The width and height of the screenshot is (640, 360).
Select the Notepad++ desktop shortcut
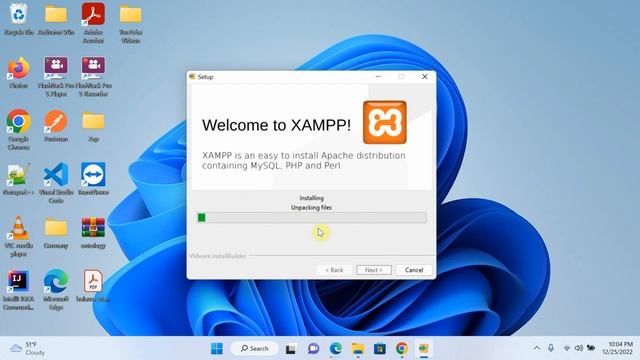19,179
